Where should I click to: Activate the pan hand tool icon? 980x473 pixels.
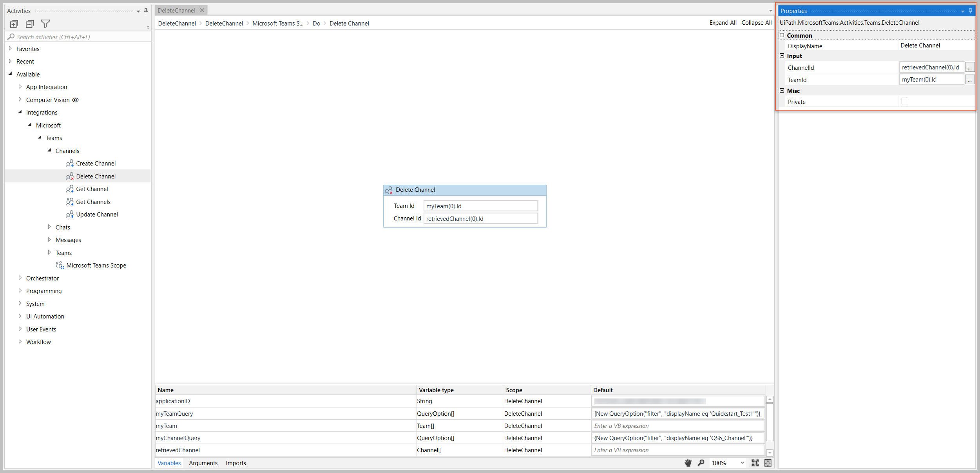coord(688,463)
